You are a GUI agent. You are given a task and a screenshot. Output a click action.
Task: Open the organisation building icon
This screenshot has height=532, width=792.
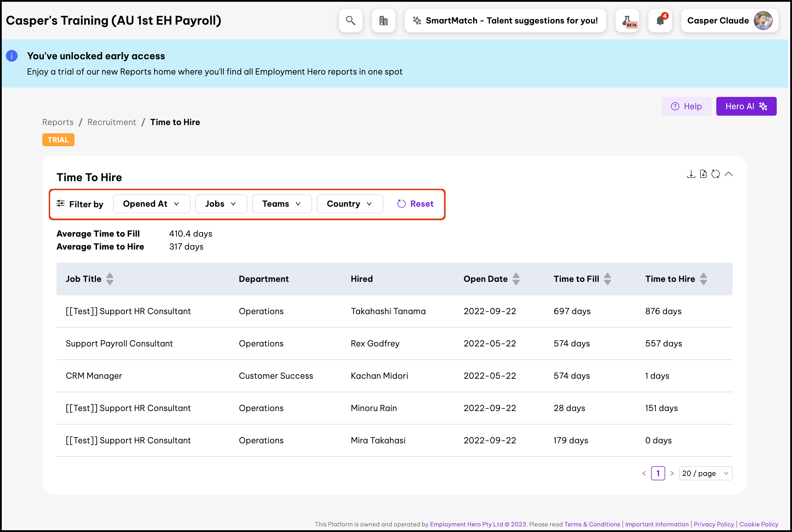[383, 21]
